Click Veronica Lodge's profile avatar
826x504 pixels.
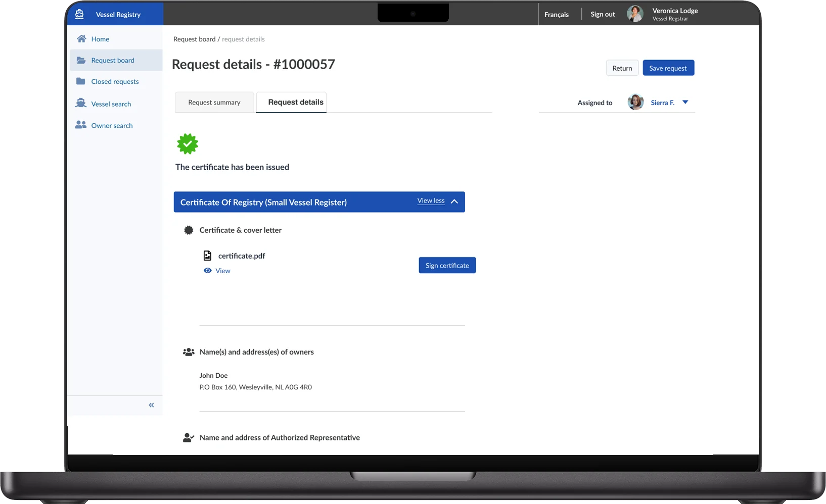[635, 14]
